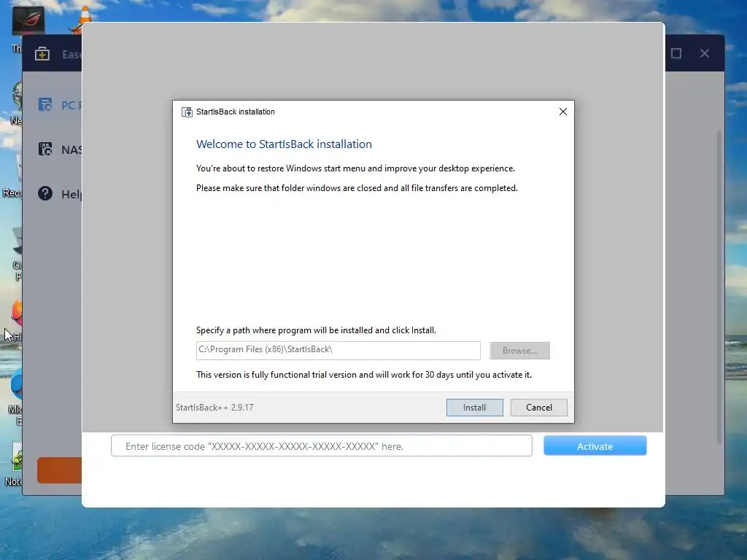Click the greyed-out Browse button

519,351
